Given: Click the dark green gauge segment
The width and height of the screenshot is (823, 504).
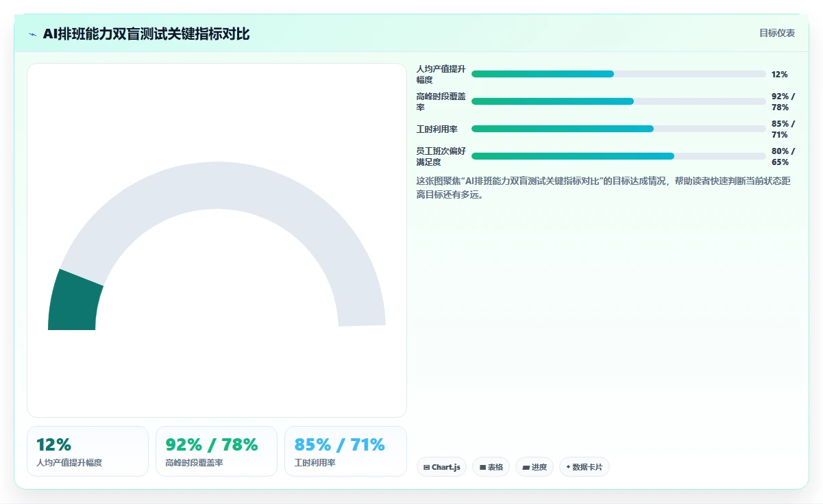Looking at the screenshot, I should tap(74, 303).
